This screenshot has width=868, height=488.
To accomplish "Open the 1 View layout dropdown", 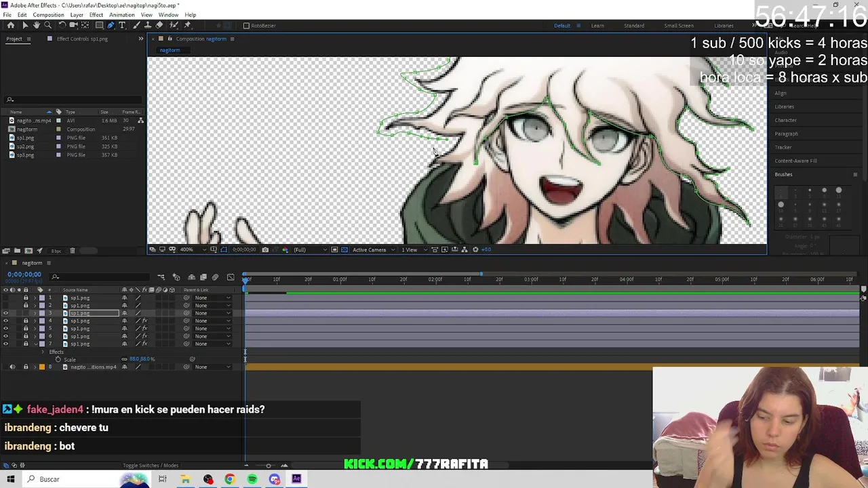I will click(x=414, y=249).
